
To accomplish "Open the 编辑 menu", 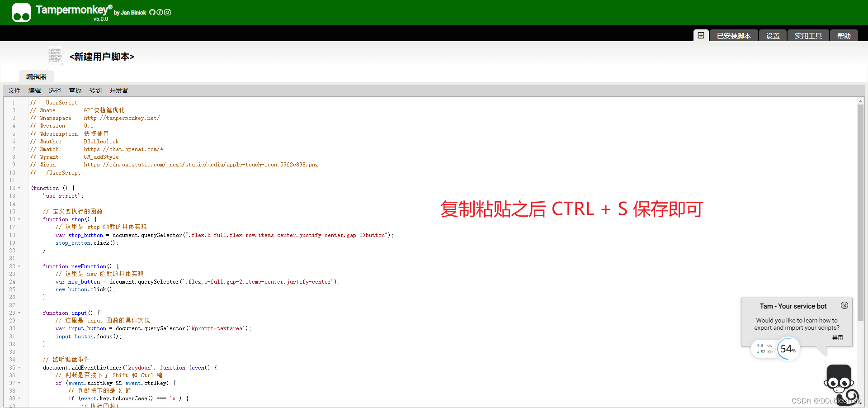I will (x=35, y=90).
